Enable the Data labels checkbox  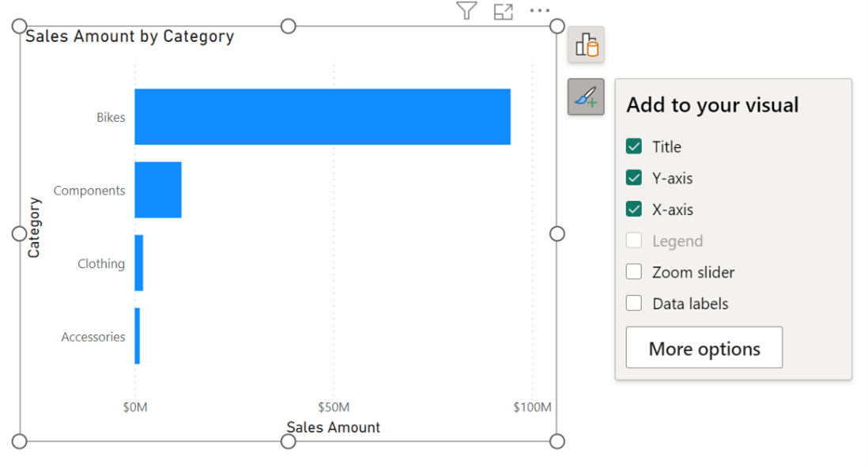634,304
